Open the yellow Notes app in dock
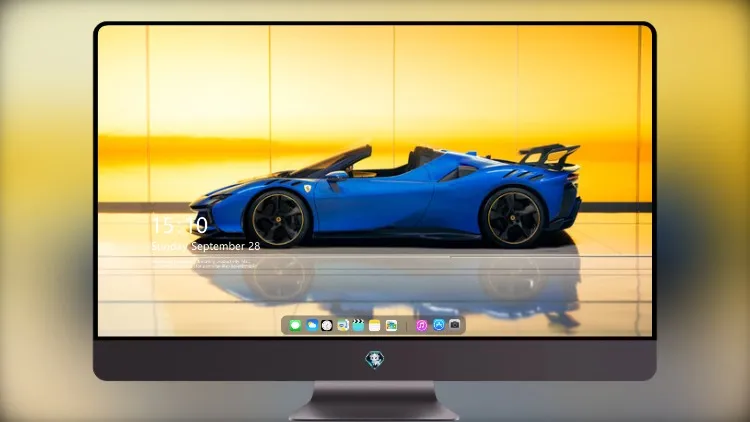This screenshot has height=422, width=750. point(375,325)
